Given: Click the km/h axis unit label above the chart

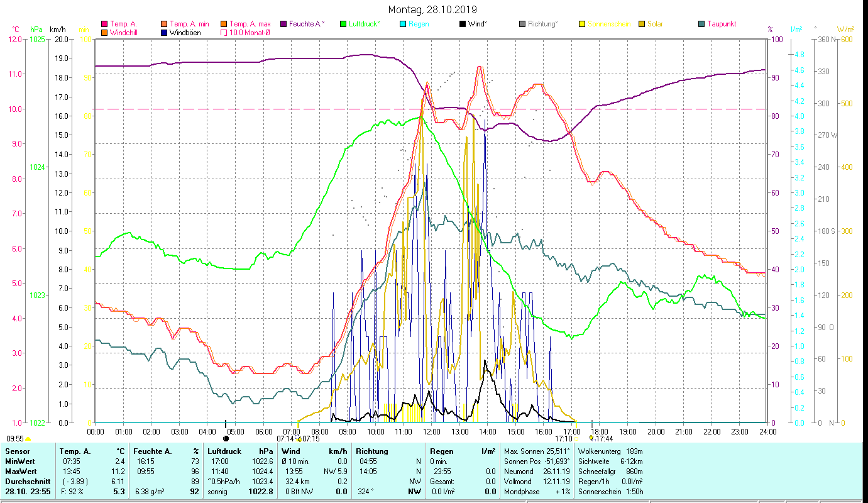Looking at the screenshot, I should [57, 30].
